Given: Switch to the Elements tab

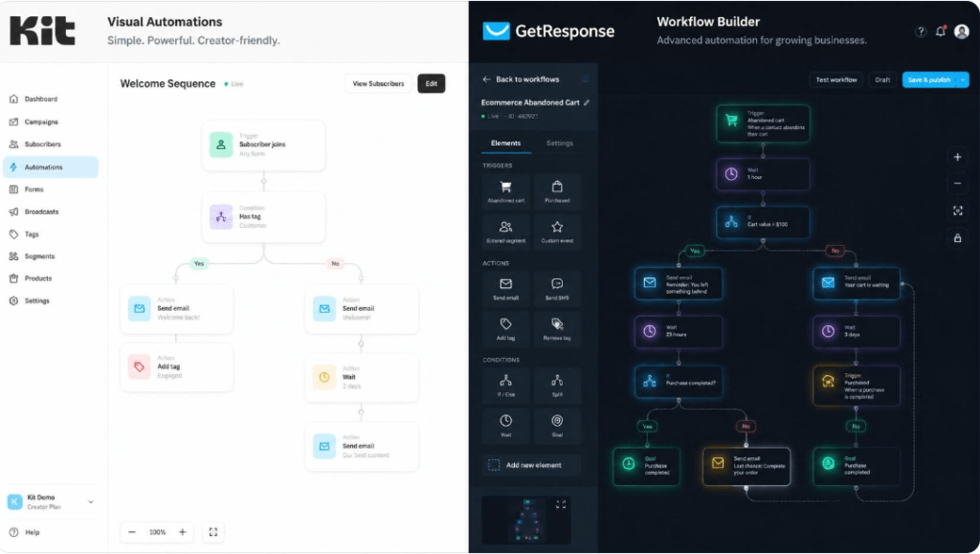Looking at the screenshot, I should click(x=505, y=143).
